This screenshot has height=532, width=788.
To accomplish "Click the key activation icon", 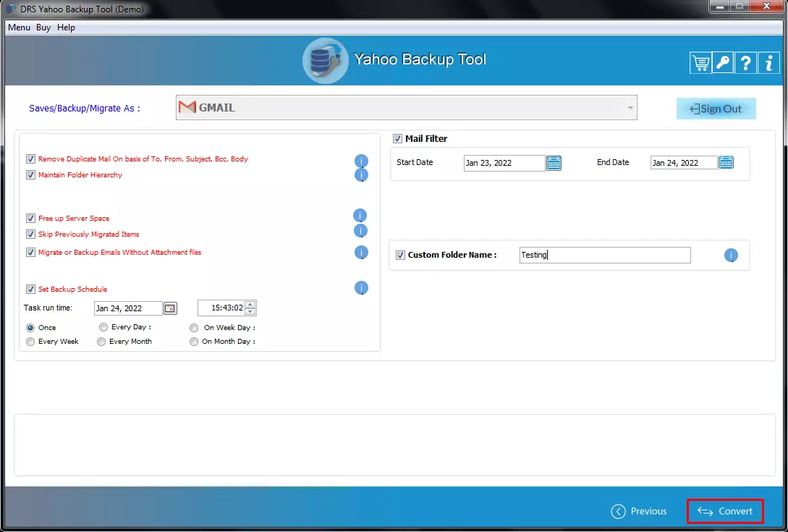I will [x=723, y=63].
